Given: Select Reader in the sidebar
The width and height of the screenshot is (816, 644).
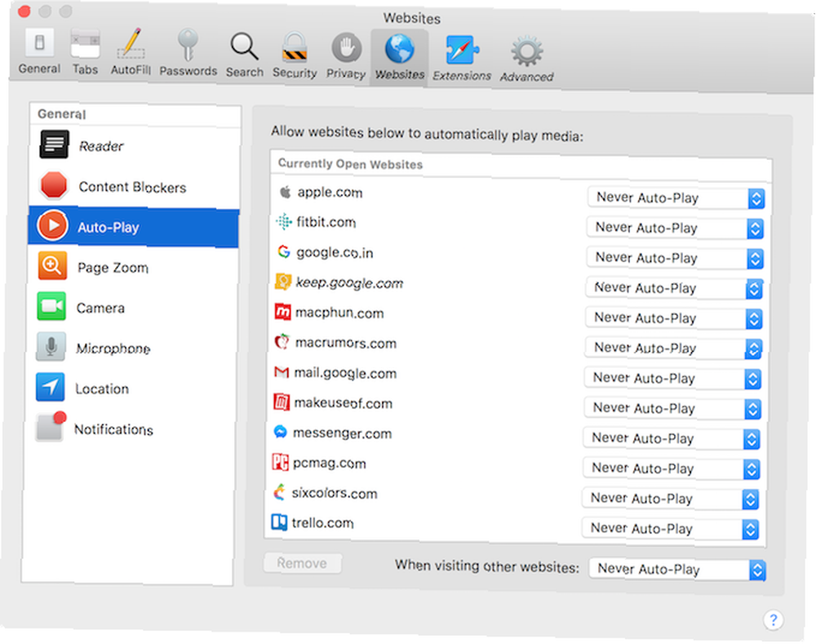Looking at the screenshot, I should (134, 146).
